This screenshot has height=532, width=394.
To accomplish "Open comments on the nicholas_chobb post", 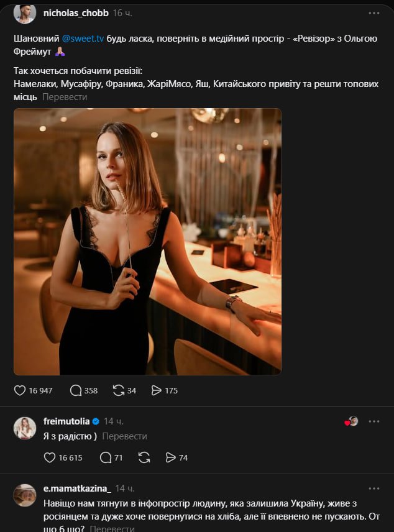I will coord(76,390).
